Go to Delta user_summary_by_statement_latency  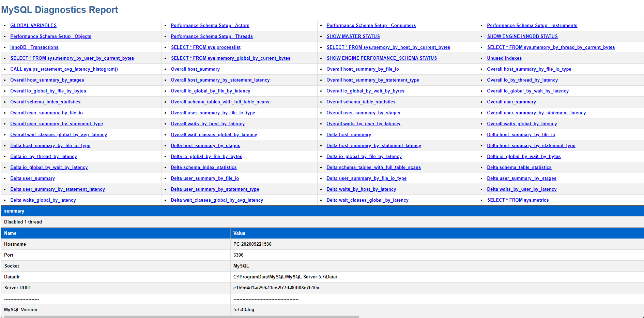tap(58, 189)
